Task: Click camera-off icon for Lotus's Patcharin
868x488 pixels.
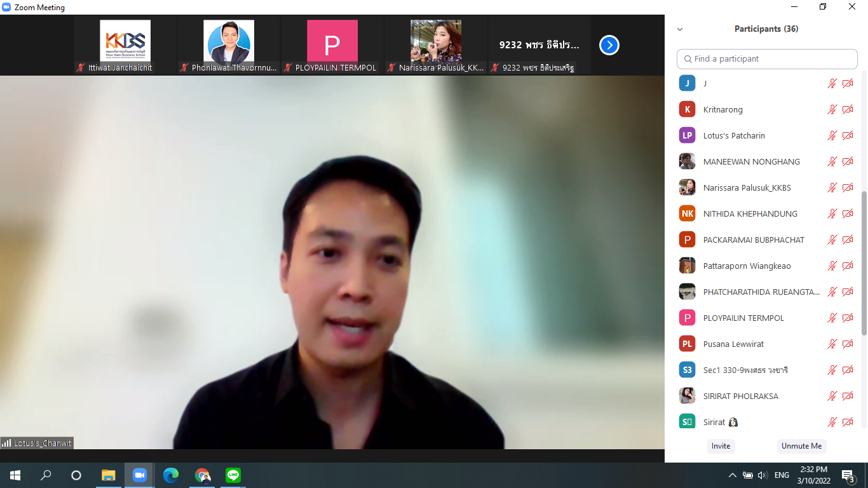Action: [x=848, y=135]
